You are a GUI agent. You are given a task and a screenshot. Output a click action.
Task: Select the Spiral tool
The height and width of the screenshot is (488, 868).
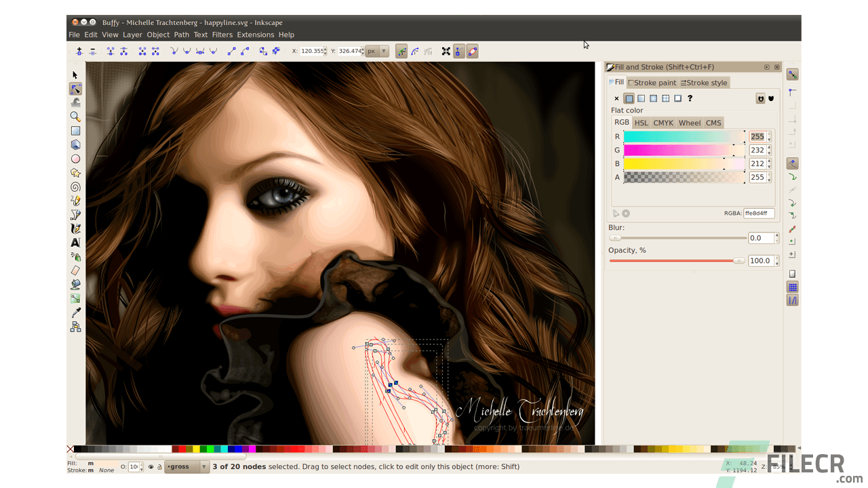coord(75,186)
